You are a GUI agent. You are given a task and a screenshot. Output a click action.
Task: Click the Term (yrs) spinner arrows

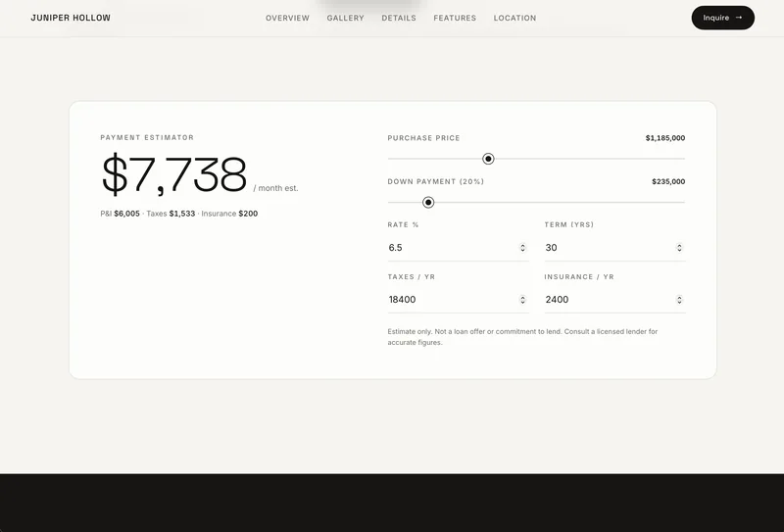tap(679, 248)
